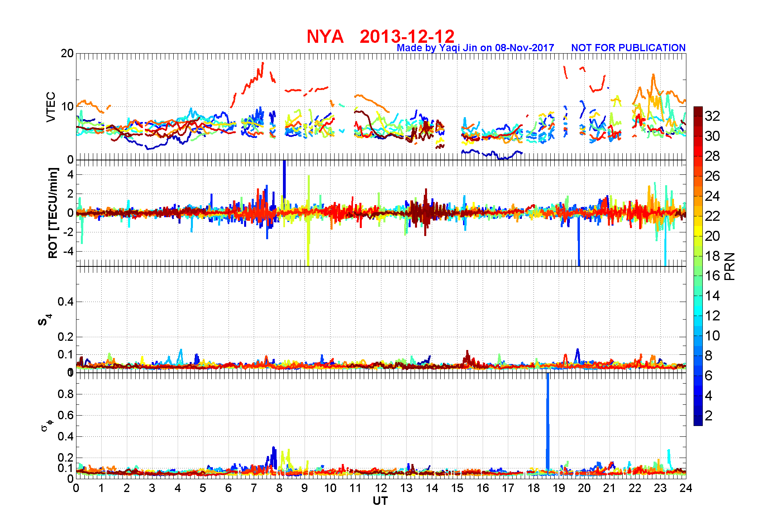Viewport: 762px width, 532px height.
Task: Click x-axis tick label 18
Action: click(533, 488)
